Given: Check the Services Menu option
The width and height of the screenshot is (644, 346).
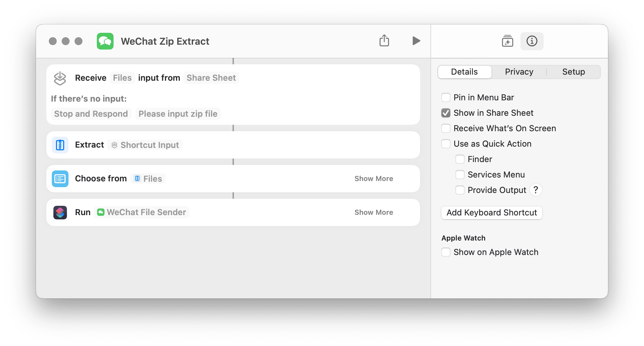Looking at the screenshot, I should [x=460, y=175].
